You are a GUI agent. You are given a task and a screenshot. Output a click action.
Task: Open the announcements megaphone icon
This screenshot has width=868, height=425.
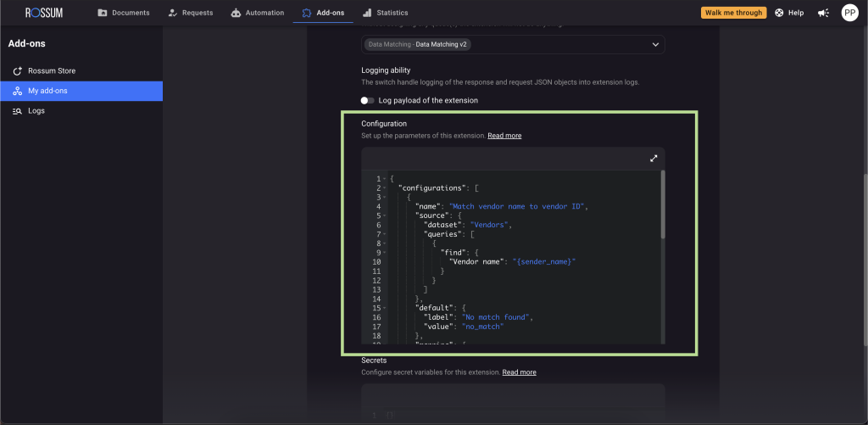[x=824, y=13]
